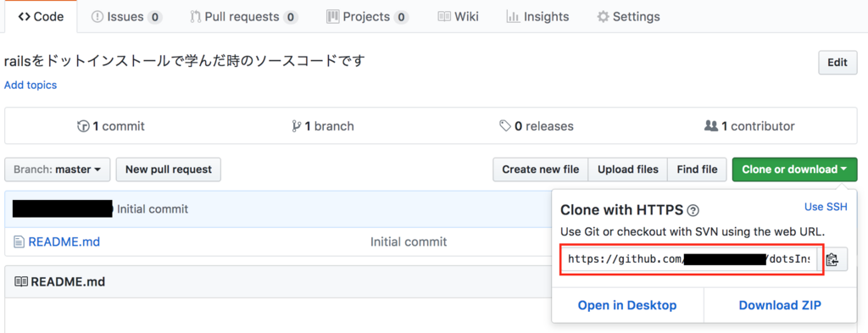Open the Branch: master dropdown
Screen dimensions: 868x333
tap(58, 169)
